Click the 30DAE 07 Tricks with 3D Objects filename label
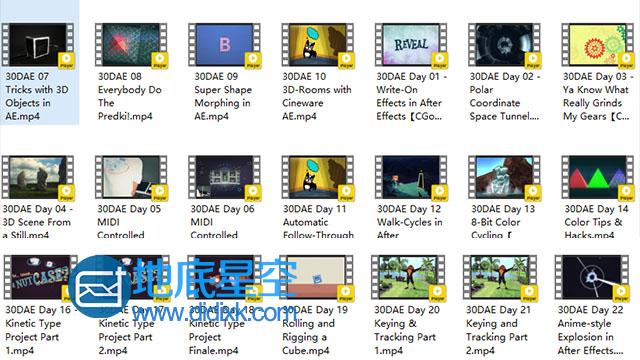640x360 pixels. coord(37,96)
